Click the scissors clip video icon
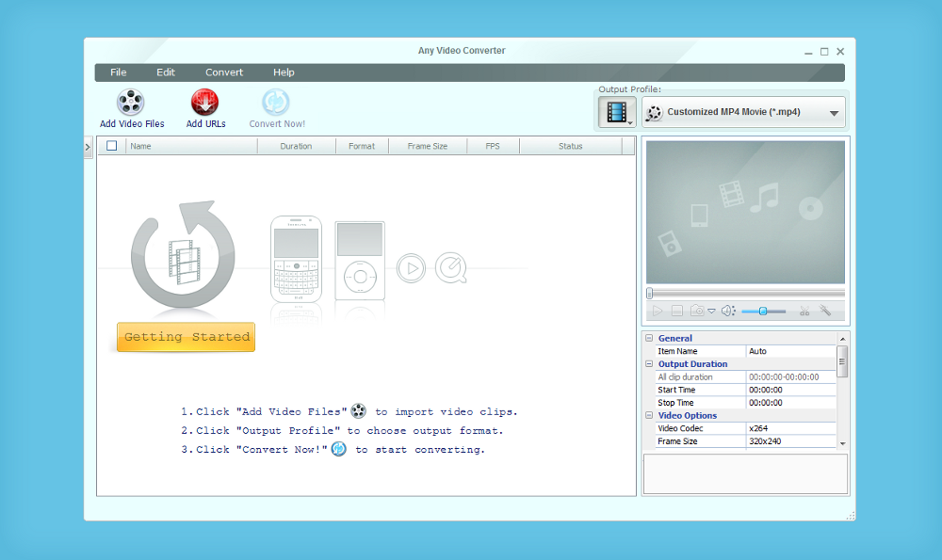 (804, 311)
